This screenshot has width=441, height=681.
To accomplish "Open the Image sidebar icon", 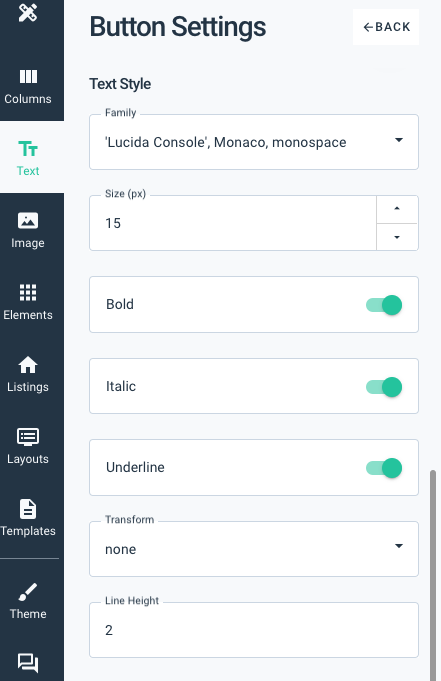I will point(28,221).
